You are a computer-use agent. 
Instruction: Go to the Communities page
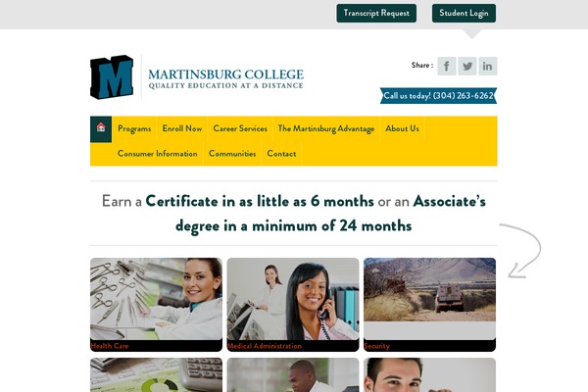click(232, 154)
